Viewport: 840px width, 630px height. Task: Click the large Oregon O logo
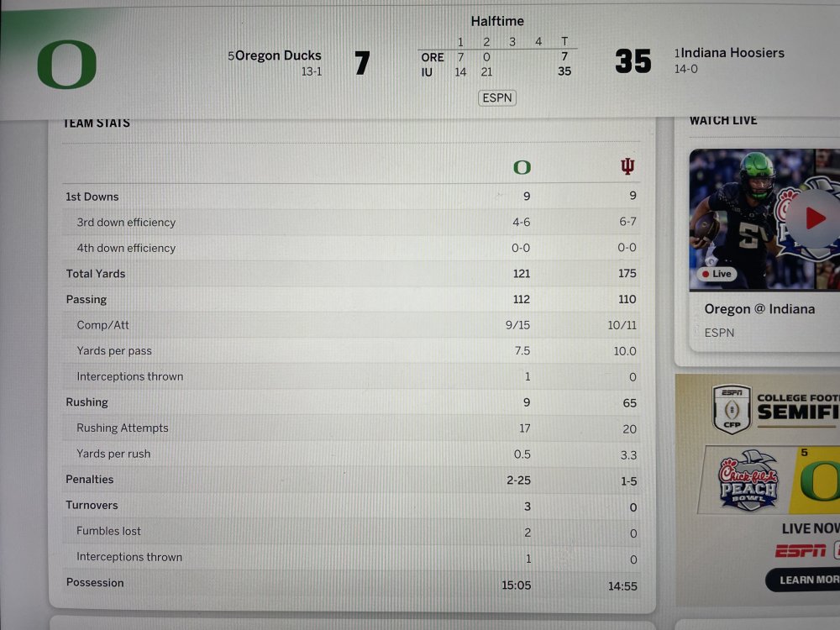click(66, 65)
